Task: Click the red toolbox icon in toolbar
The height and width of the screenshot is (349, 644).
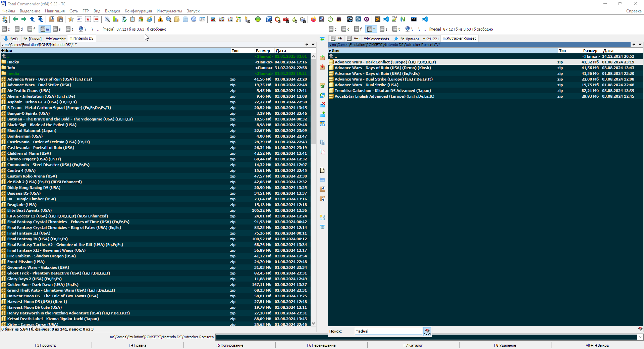Action: point(286,19)
